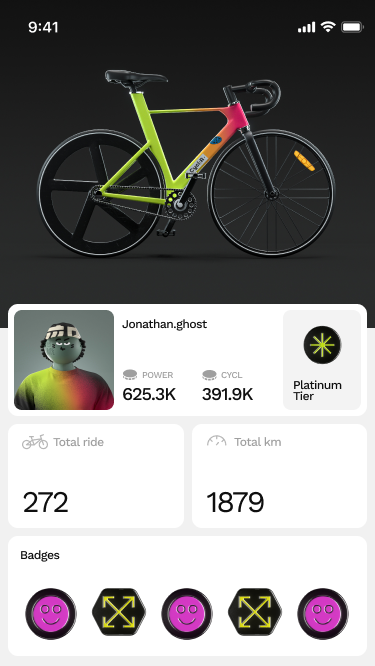This screenshot has width=375, height=666.
Task: Tap the green star Platinum Tier emblem
Action: pos(322,345)
